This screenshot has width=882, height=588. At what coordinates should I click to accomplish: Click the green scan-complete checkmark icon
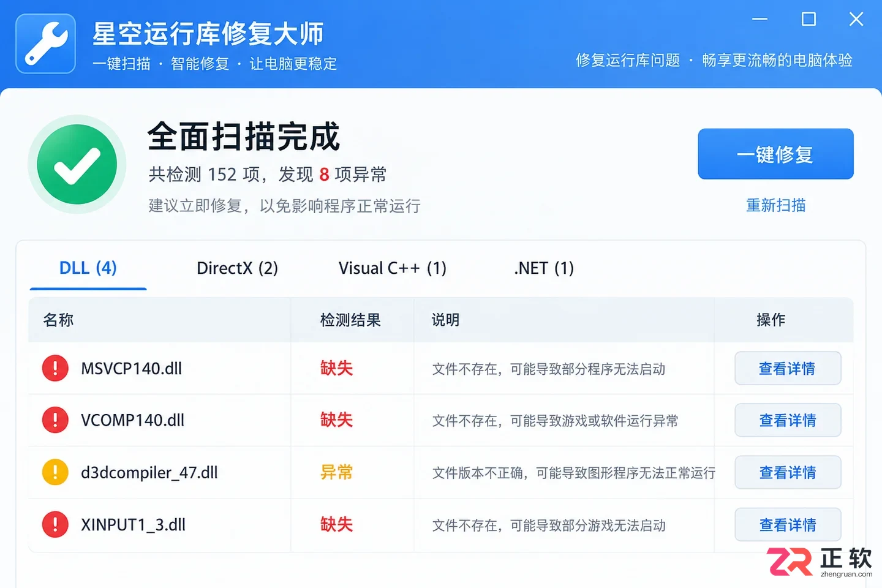[77, 164]
